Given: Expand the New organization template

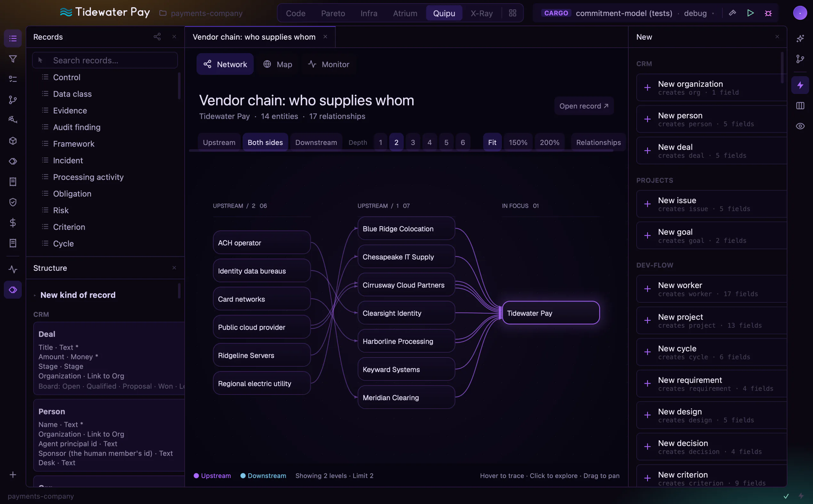Looking at the screenshot, I should tap(711, 87).
